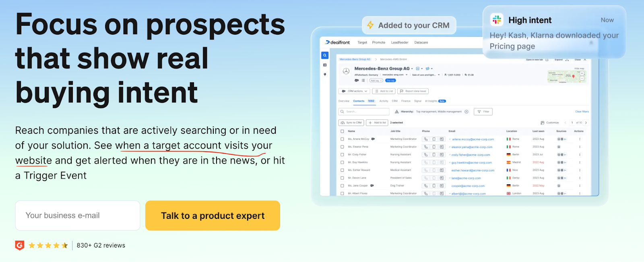The image size is (644, 262).
Task: Open the actions menu for Mr. Guy Hawkins
Action: (580, 162)
